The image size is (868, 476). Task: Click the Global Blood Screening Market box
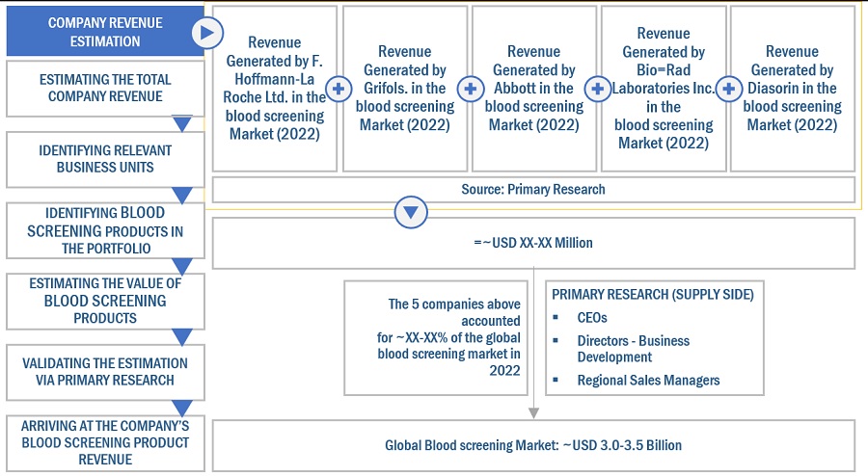pyautogui.click(x=532, y=445)
